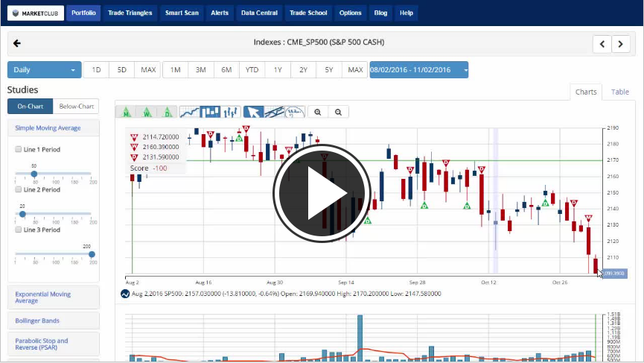Click the Score -100 readout
The image size is (644, 363).
tap(149, 168)
